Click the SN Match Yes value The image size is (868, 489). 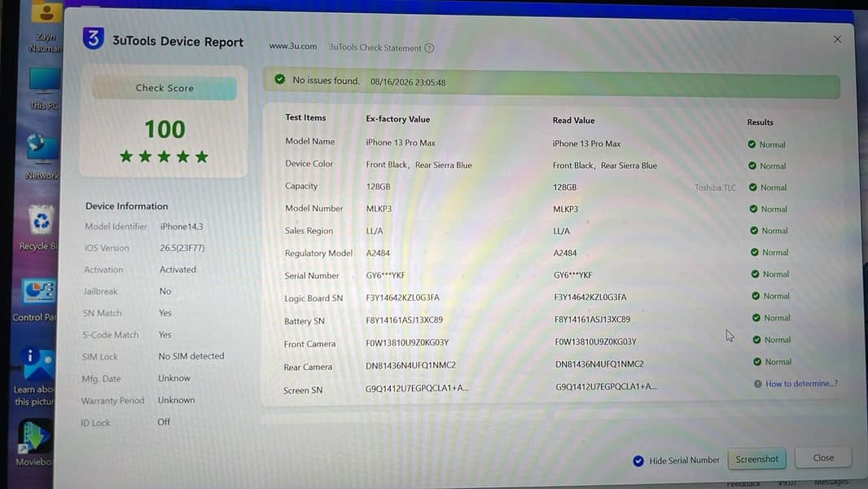click(165, 313)
